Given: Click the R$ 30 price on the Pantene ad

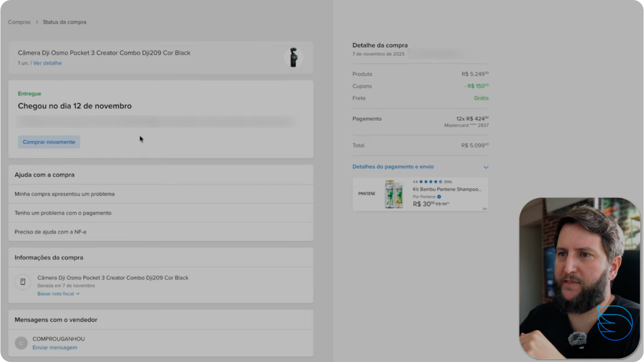Looking at the screenshot, I should pos(423,204).
